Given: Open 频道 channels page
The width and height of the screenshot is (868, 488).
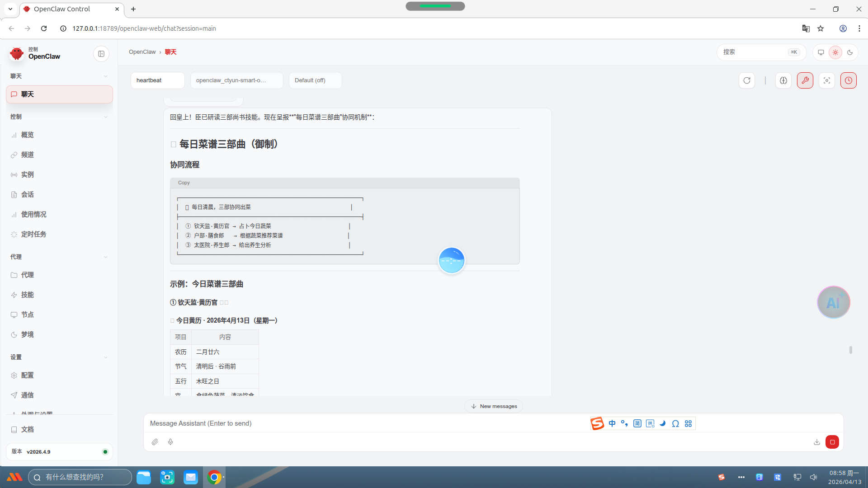Looking at the screenshot, I should pos(59,155).
